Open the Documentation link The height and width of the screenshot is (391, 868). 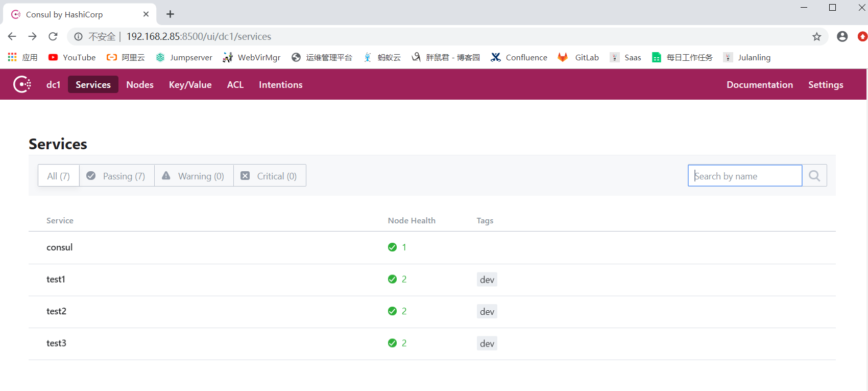759,85
